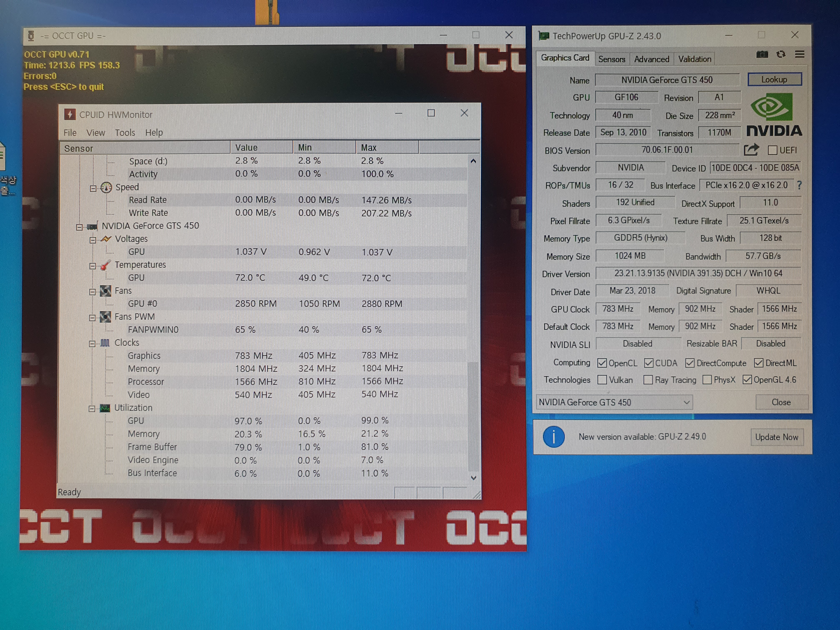Click the Sensor column header
Viewport: 840px width, 630px height.
click(x=145, y=148)
